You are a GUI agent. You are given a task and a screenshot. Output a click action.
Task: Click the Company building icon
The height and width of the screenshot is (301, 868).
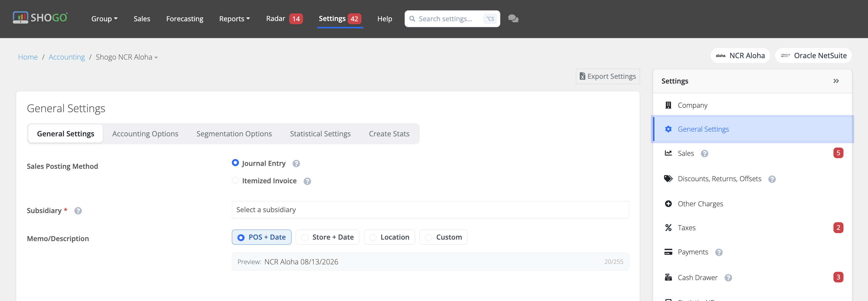668,105
